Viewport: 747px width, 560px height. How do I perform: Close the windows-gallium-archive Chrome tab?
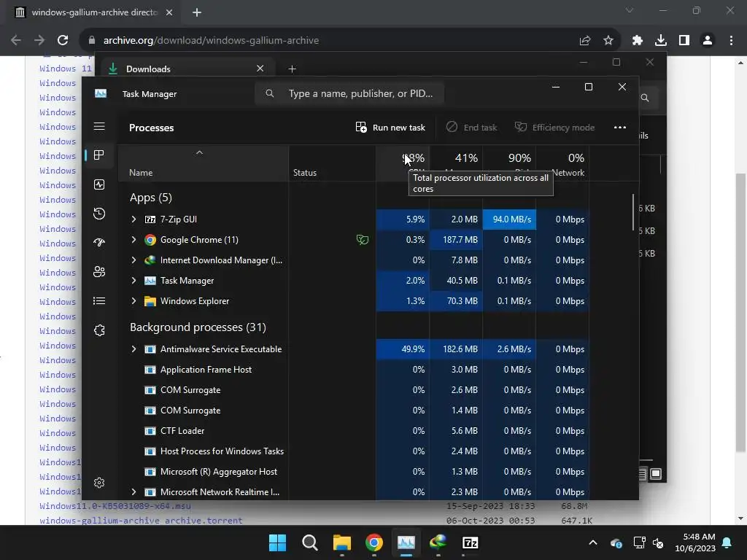[x=169, y=12]
